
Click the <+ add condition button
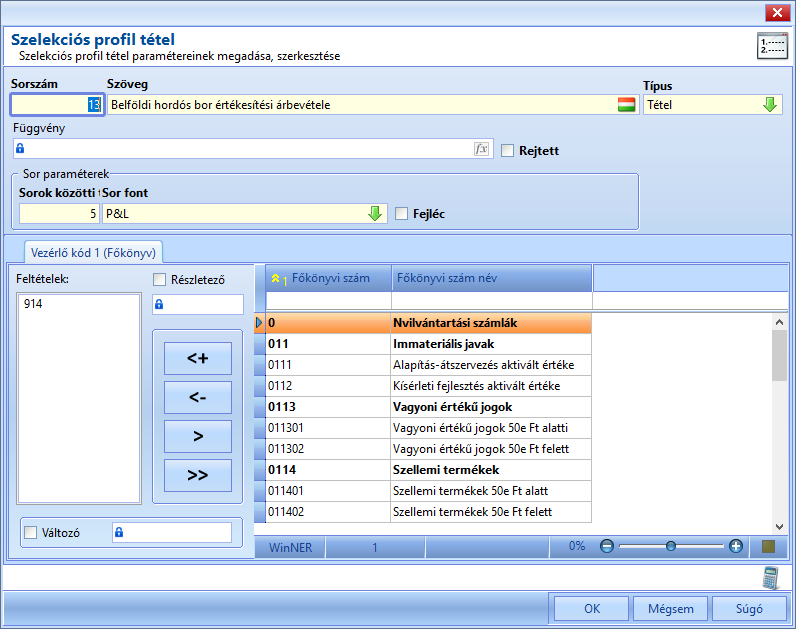click(x=197, y=358)
